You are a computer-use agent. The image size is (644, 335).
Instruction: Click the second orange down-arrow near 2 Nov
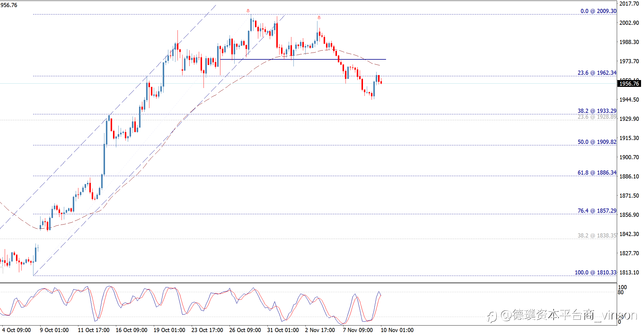pyautogui.click(x=319, y=18)
